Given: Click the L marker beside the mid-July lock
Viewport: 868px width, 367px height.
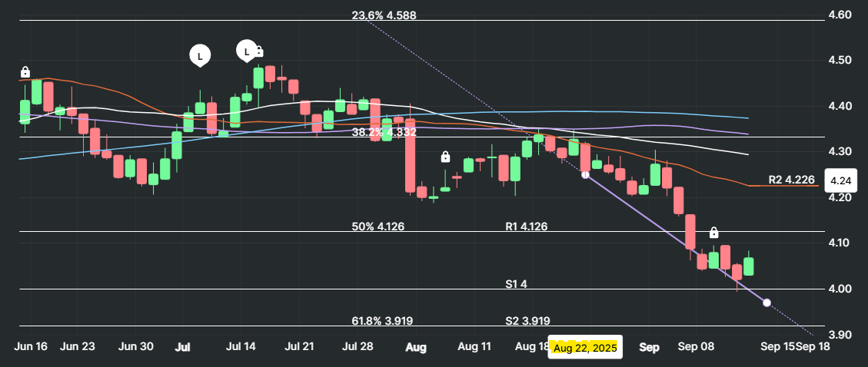Looking at the screenshot, I should (x=246, y=51).
